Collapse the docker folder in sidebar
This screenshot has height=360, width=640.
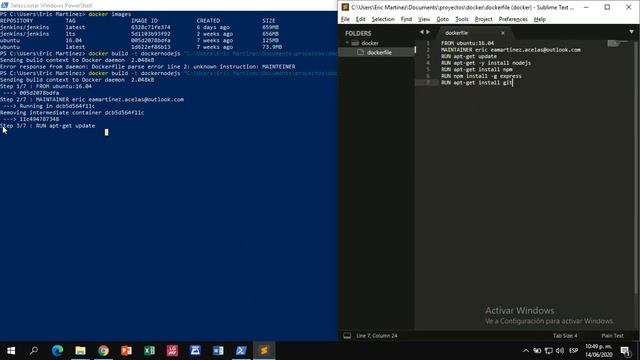click(x=347, y=43)
